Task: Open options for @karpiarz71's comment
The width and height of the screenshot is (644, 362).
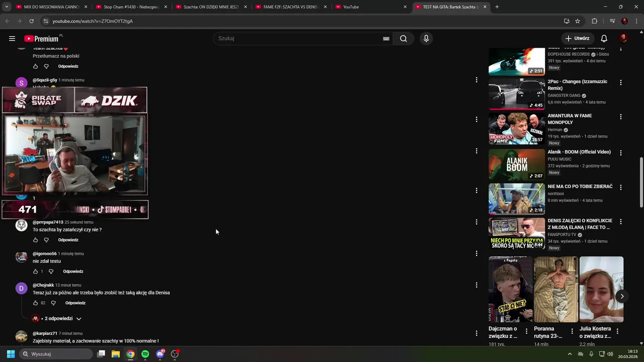Action: tap(476, 333)
